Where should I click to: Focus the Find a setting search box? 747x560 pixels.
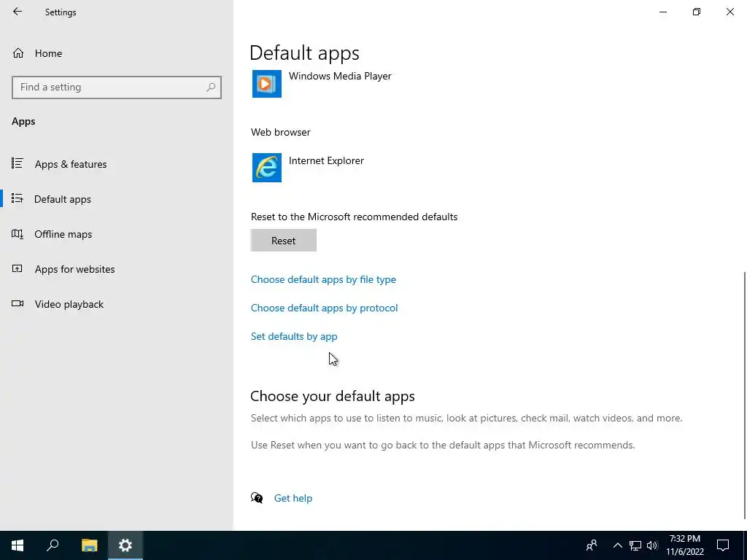click(117, 87)
